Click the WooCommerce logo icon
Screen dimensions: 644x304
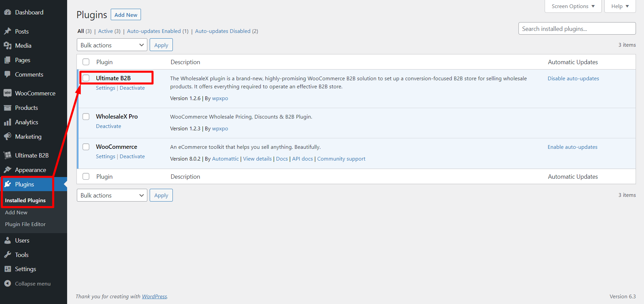coord(7,93)
